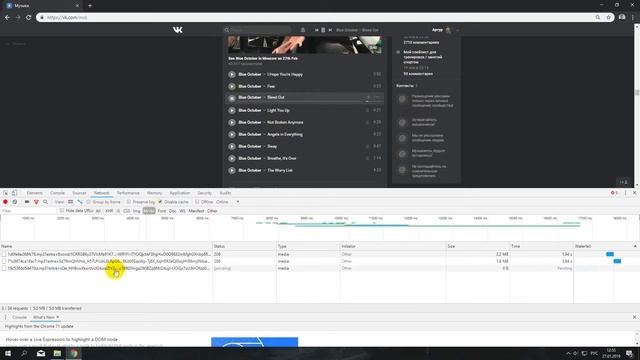Play the track Angels in Everything

click(232, 134)
